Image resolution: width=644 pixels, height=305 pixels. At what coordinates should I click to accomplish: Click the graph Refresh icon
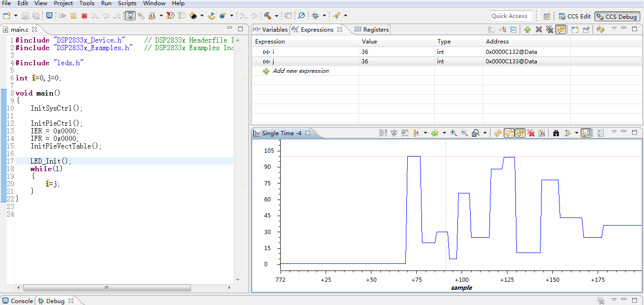pos(498,133)
